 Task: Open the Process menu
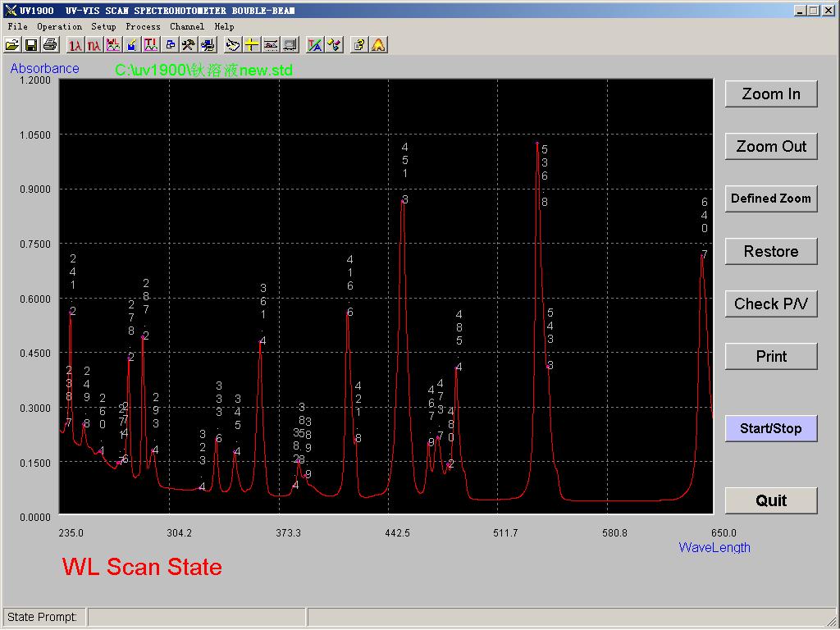point(143,26)
